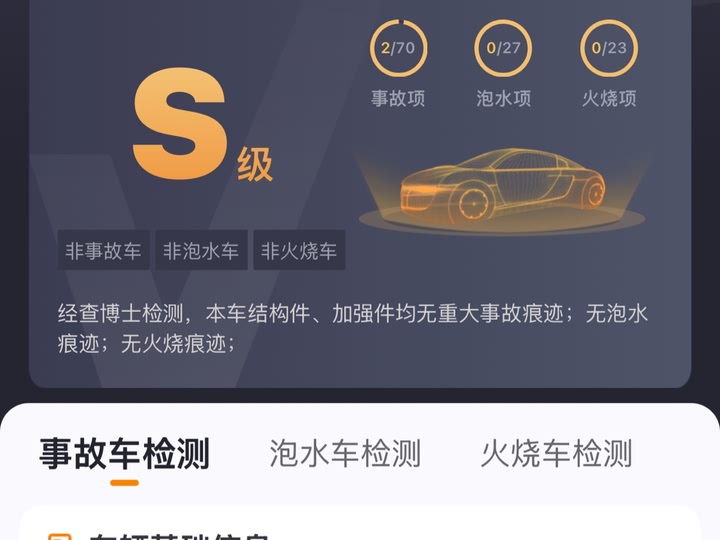The image size is (720, 540).
Task: Click the orange active tab underline indicator
Action: (x=124, y=483)
